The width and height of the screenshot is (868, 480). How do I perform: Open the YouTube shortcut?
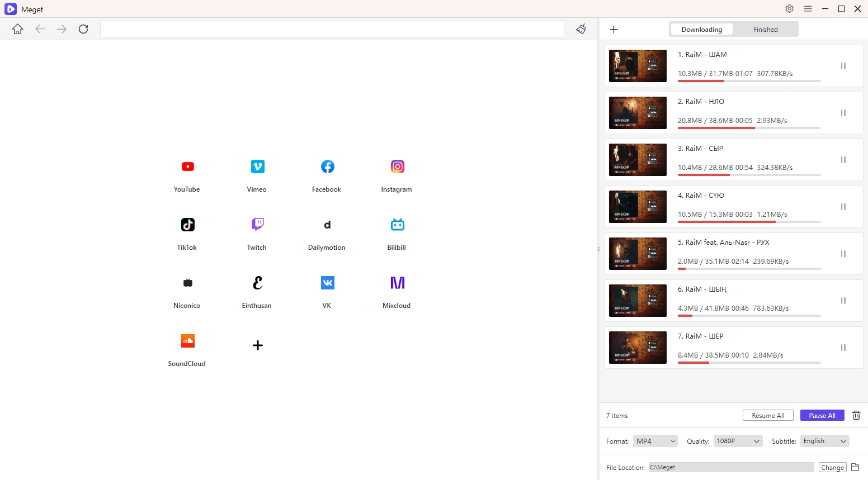coord(187,167)
